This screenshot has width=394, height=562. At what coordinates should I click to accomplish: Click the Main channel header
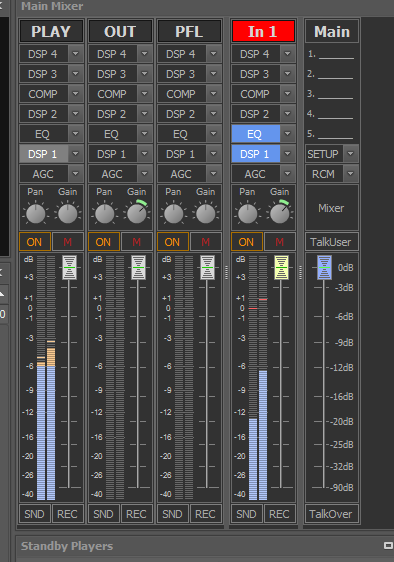332,32
